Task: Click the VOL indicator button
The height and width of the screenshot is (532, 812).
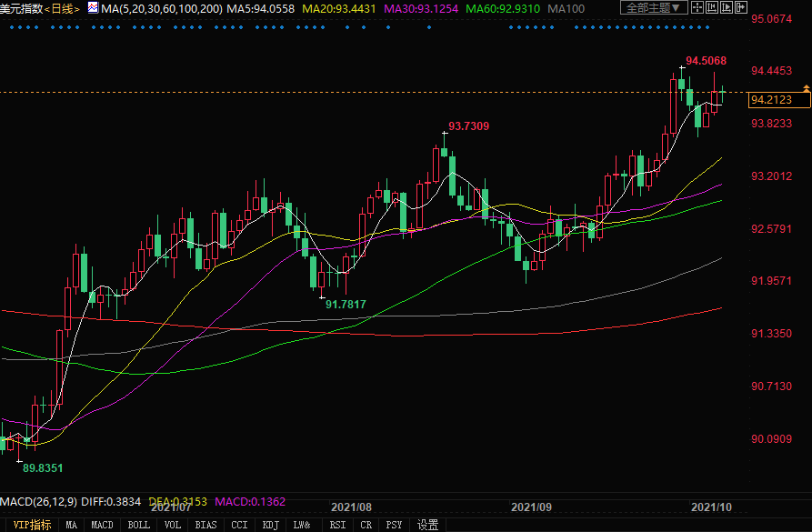Action: 173,525
